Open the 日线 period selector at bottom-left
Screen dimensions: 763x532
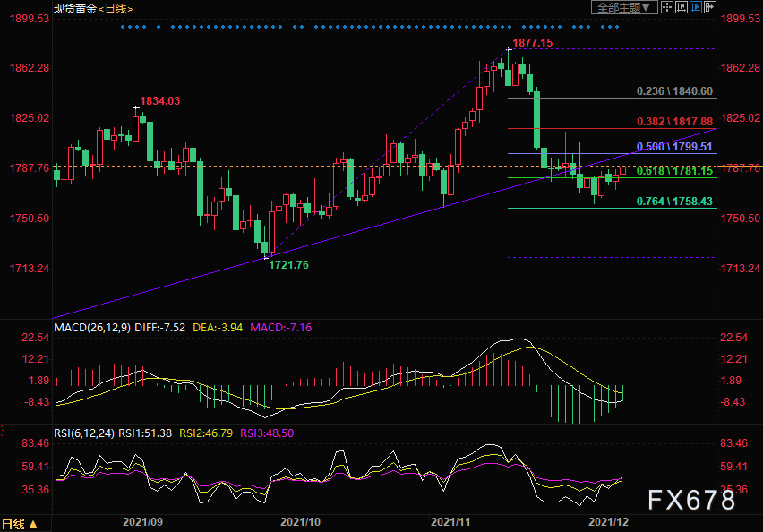(x=20, y=524)
